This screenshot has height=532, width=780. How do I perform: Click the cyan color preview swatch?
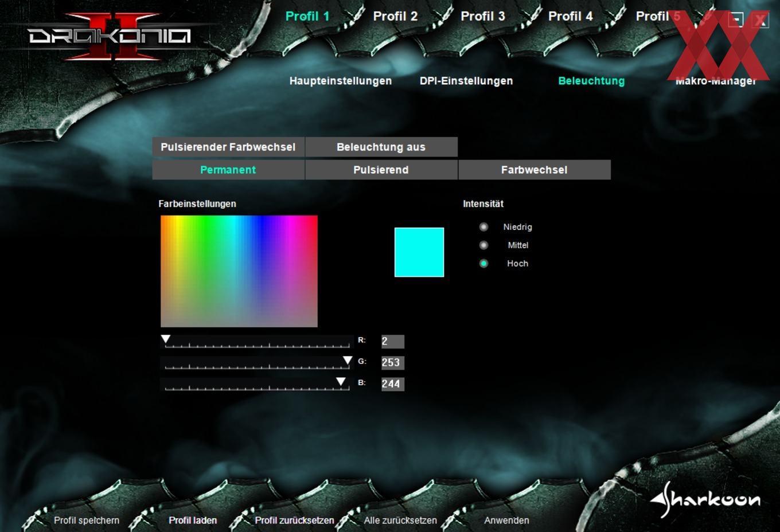click(x=419, y=252)
